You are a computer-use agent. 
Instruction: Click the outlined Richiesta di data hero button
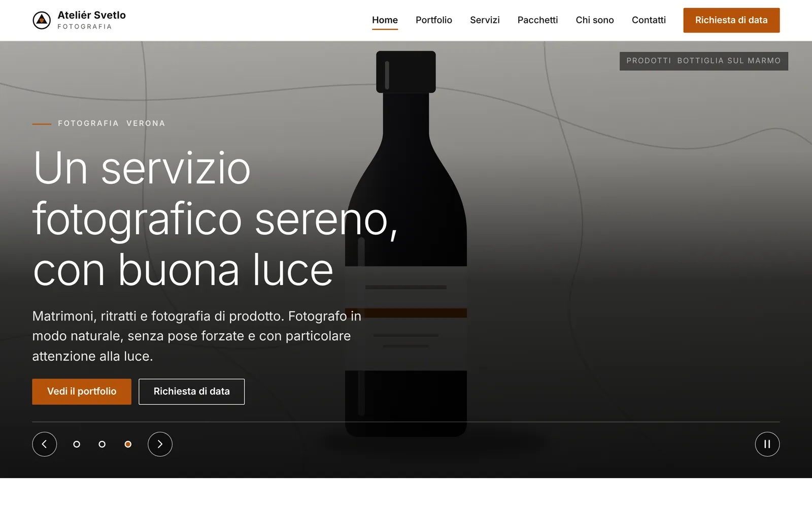[x=191, y=392]
